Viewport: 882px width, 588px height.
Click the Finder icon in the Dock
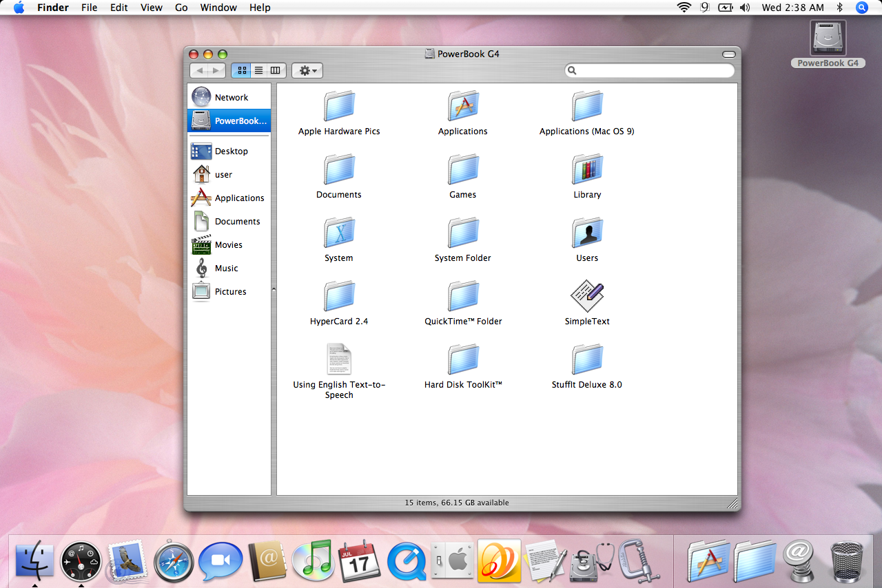tap(34, 560)
